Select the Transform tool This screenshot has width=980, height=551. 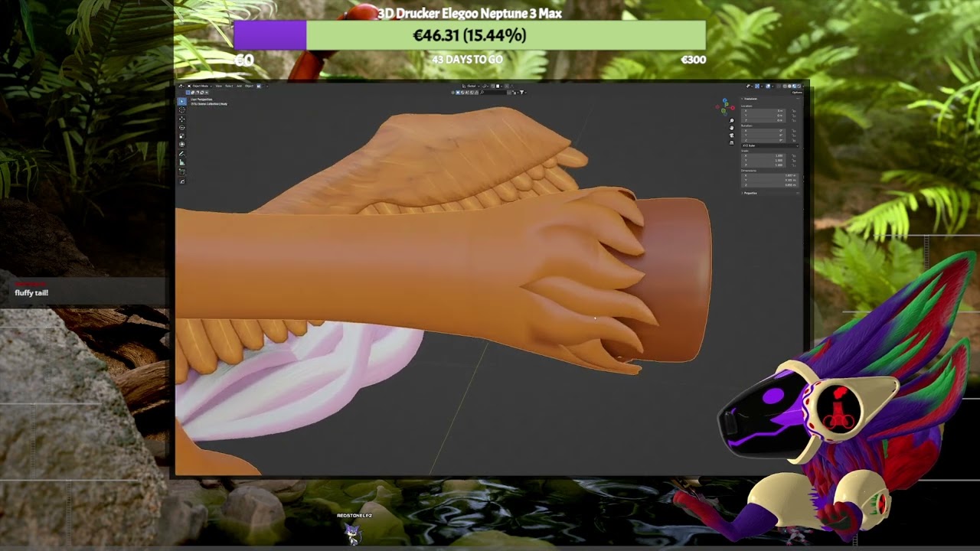tap(181, 145)
